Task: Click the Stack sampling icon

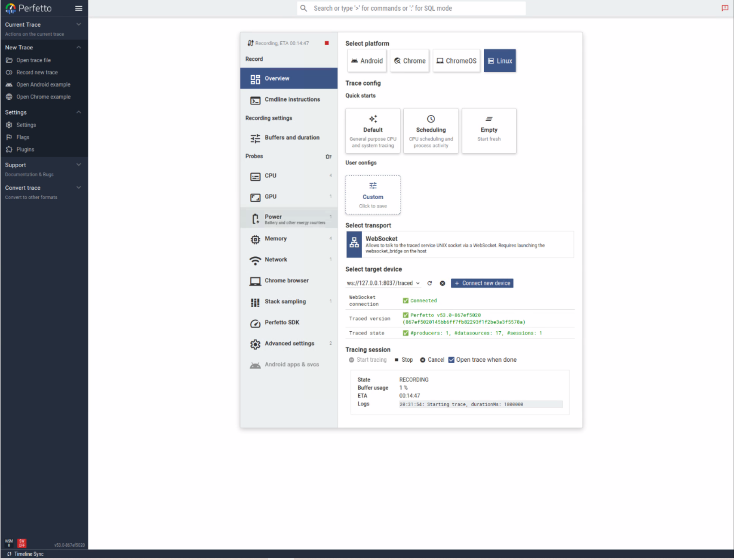Action: (x=255, y=302)
